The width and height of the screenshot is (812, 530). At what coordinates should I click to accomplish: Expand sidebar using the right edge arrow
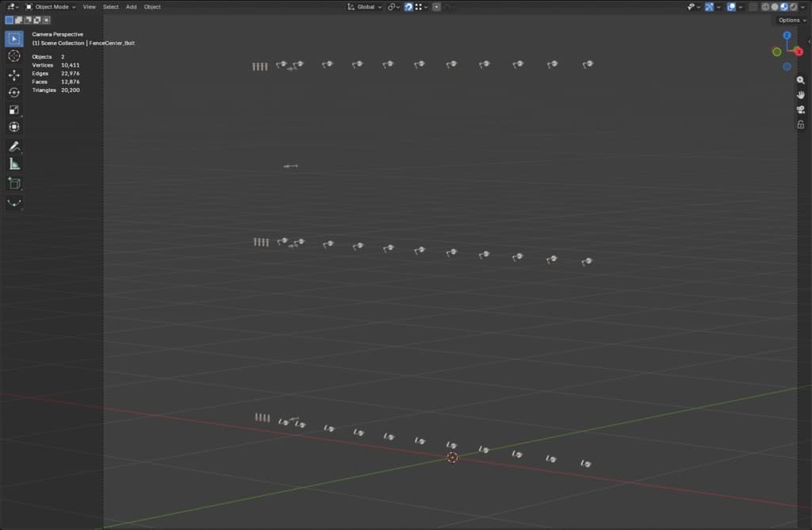click(810, 41)
